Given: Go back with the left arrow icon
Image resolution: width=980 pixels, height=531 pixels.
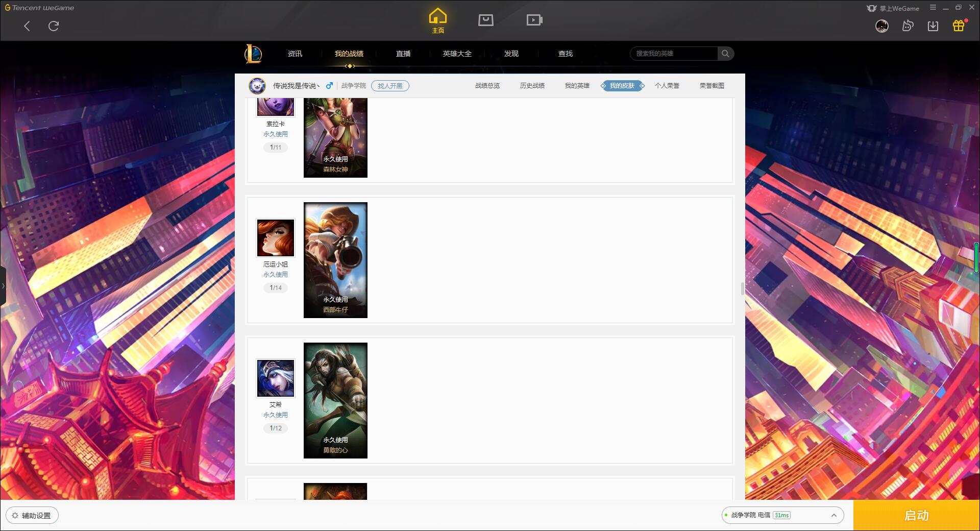Looking at the screenshot, I should pyautogui.click(x=27, y=26).
